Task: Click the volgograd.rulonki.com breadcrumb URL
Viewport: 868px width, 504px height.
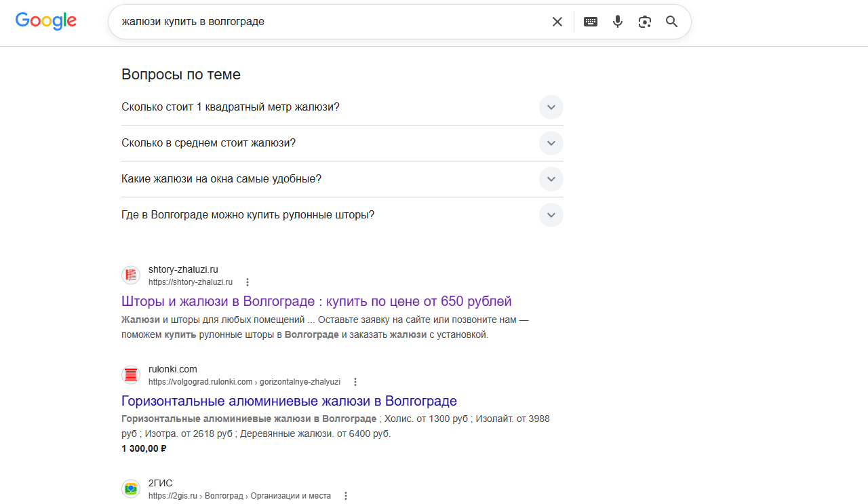Action: [x=244, y=382]
